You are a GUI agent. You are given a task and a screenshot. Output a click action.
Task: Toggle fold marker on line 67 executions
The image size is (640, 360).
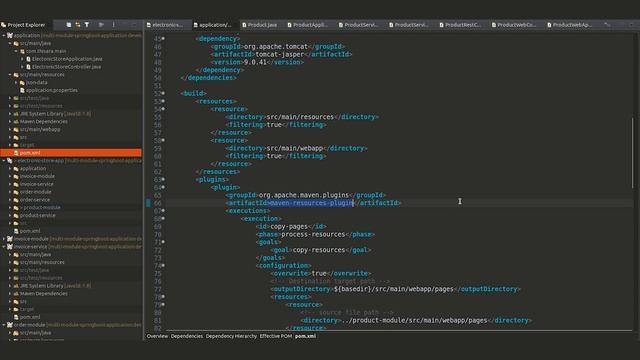point(163,211)
